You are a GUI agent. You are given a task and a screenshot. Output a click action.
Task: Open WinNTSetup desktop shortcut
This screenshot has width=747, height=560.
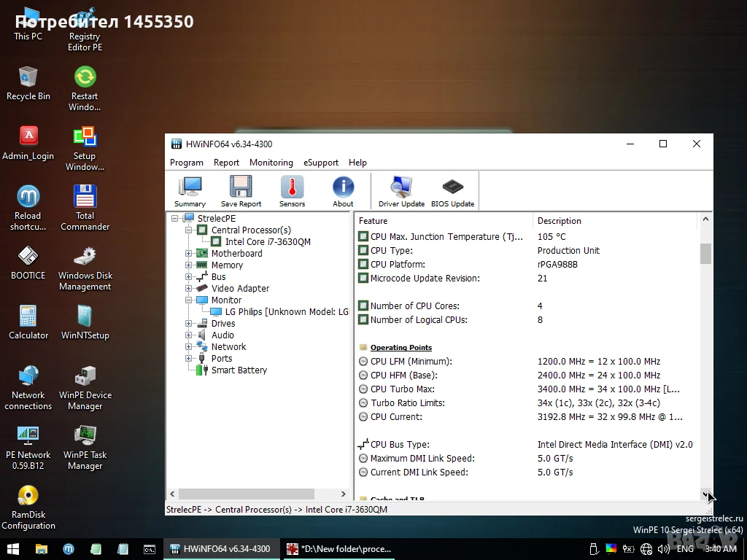coord(85,322)
